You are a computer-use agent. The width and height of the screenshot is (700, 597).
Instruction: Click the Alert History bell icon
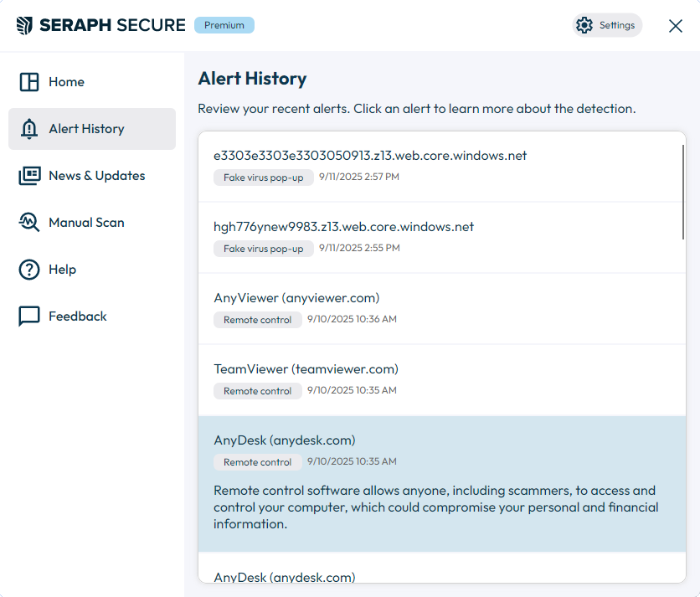pyautogui.click(x=29, y=129)
